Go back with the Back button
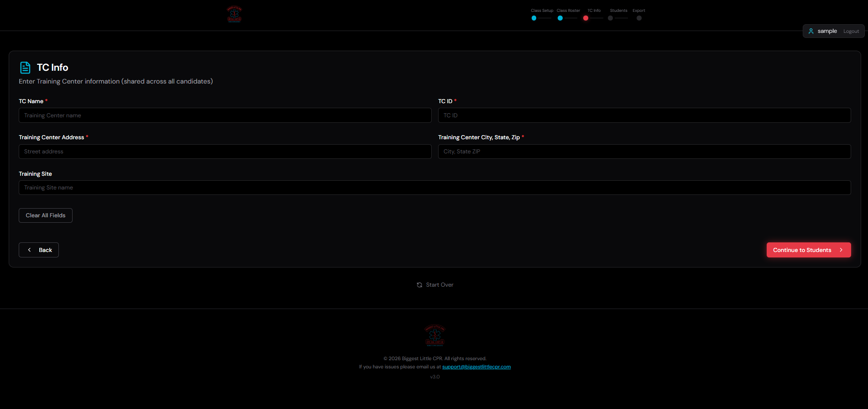The height and width of the screenshot is (409, 868). (39, 250)
